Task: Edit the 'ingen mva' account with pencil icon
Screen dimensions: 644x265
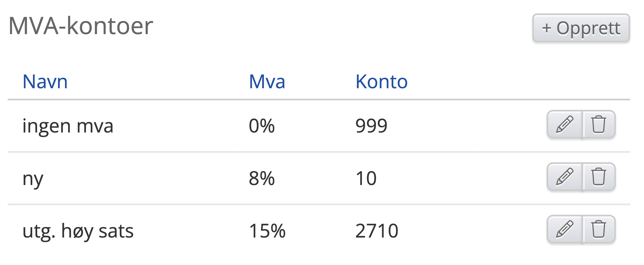Action: point(565,124)
